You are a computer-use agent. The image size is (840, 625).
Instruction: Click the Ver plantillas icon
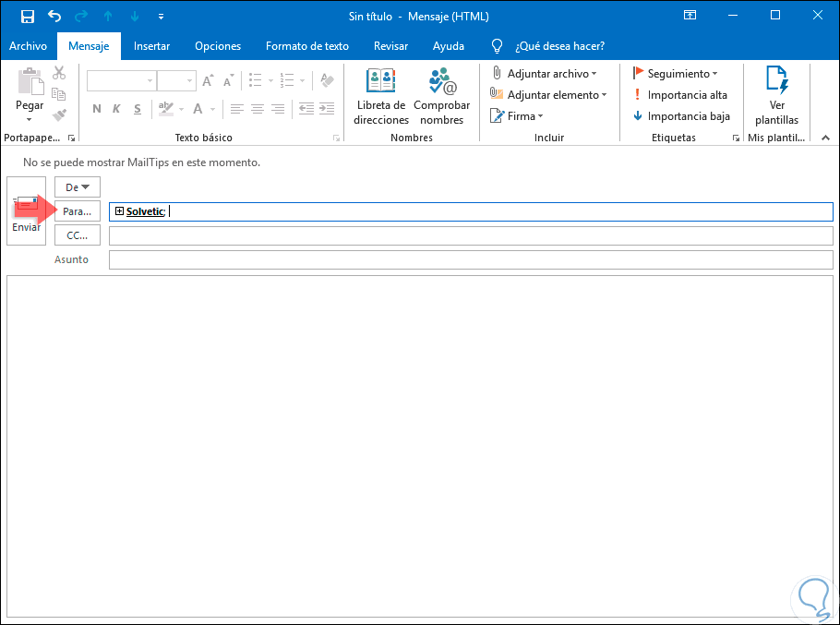click(x=776, y=83)
